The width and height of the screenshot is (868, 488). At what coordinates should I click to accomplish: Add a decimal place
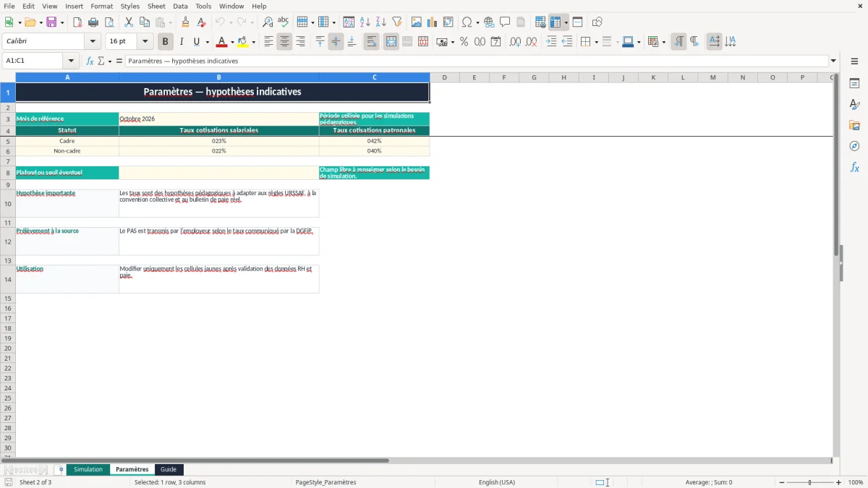tap(515, 42)
